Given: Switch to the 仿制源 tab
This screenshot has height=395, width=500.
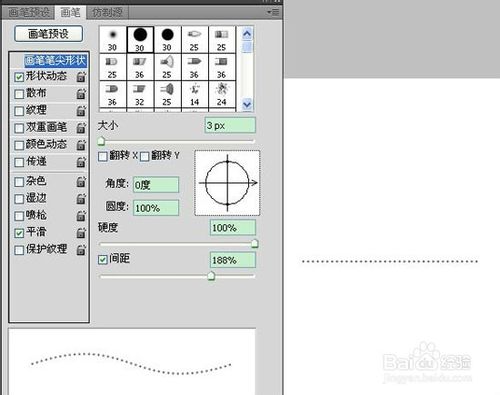Looking at the screenshot, I should pos(107,12).
